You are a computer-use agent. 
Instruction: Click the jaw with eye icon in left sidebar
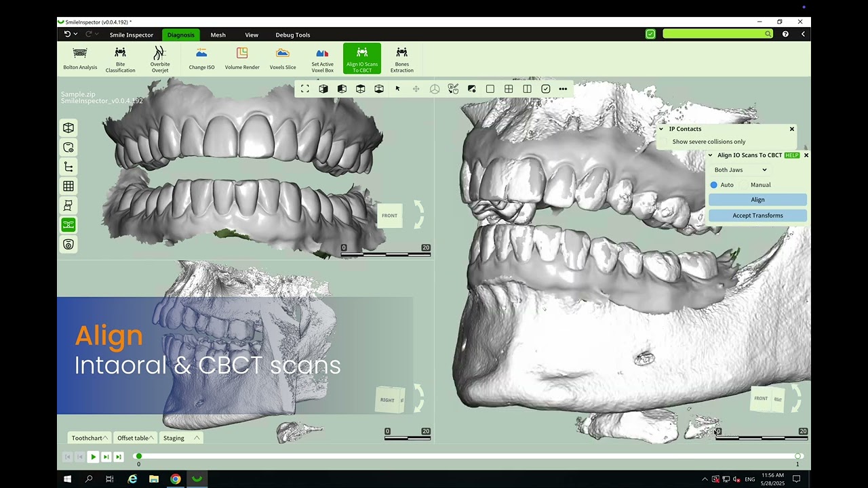[68, 147]
